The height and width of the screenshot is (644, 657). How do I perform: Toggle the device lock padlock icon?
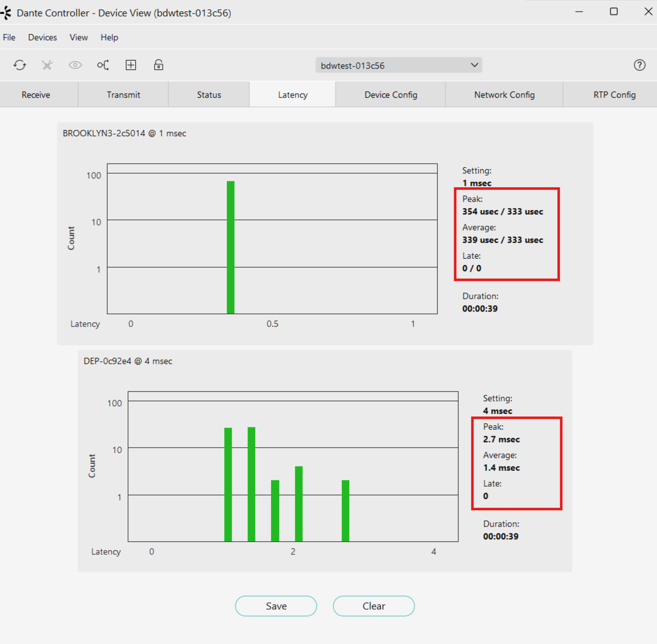(x=159, y=65)
